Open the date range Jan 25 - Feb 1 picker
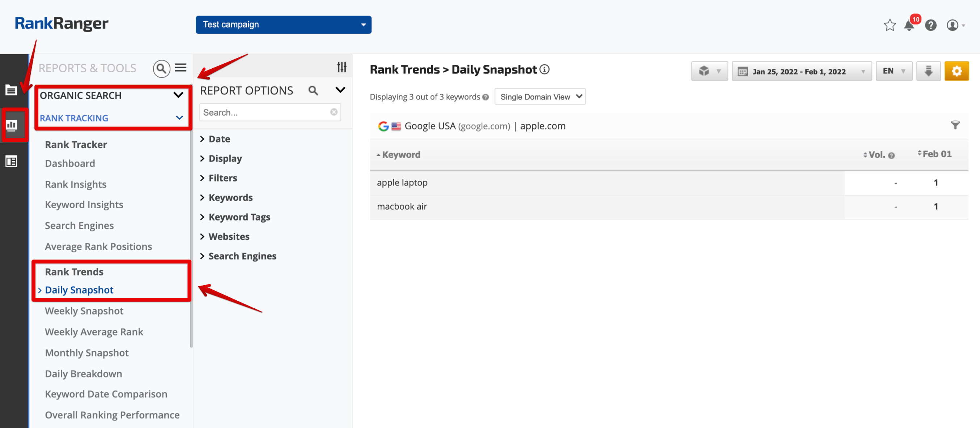The width and height of the screenshot is (980, 428). pyautogui.click(x=801, y=72)
